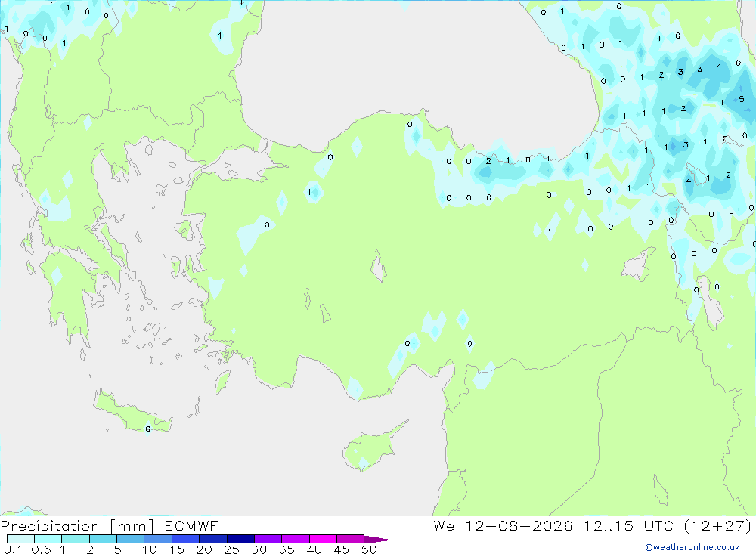Pick the 15–20 mm legend swatch
The width and height of the screenshot is (756, 554).
(185, 539)
